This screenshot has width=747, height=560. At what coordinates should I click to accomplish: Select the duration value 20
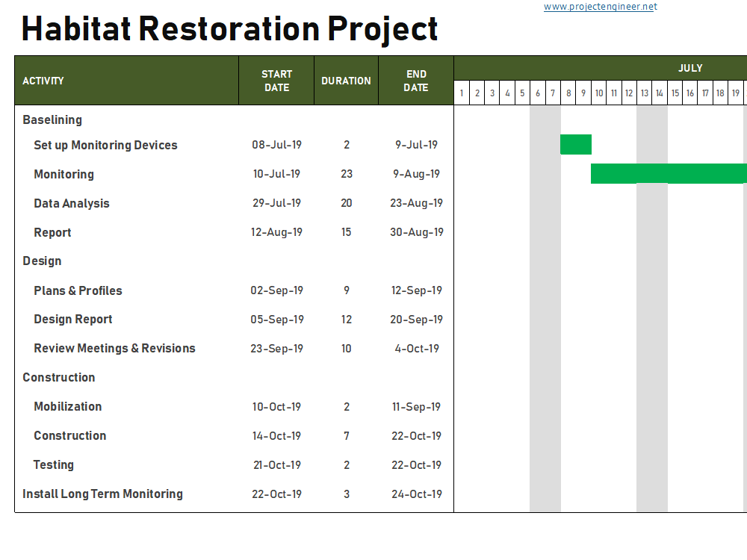tap(347, 203)
